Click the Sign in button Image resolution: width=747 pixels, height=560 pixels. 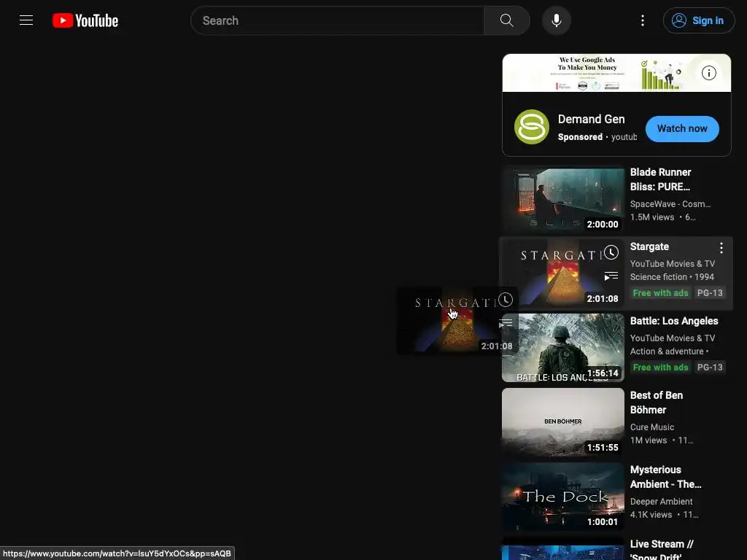click(x=698, y=20)
